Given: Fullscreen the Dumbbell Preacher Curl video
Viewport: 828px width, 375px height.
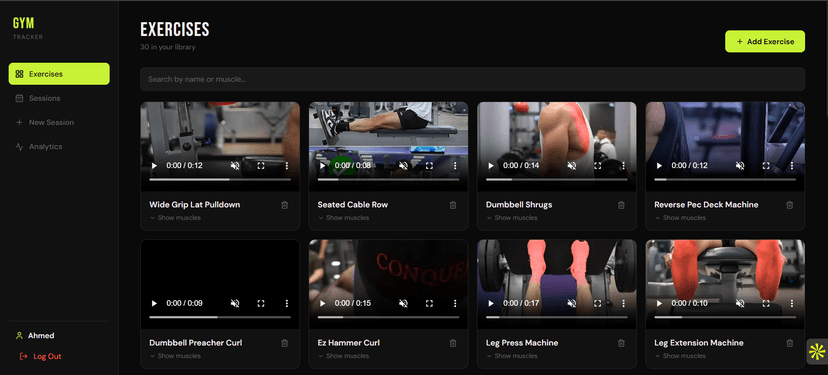Looking at the screenshot, I should click(x=261, y=304).
